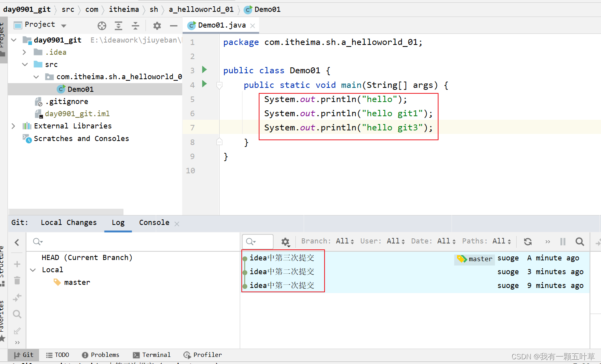Screen dimensions: 601x364
Task: Switch to Git Console tab
Action: 154,223
